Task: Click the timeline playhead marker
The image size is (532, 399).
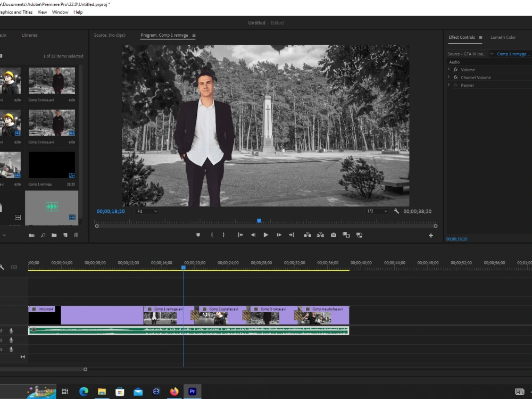Action: [x=184, y=268]
